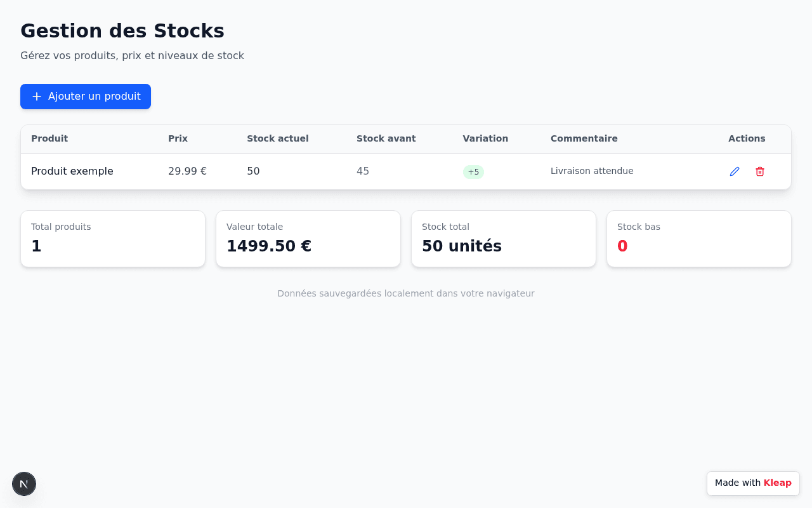Click the Livraison attendue comment cell

592,171
